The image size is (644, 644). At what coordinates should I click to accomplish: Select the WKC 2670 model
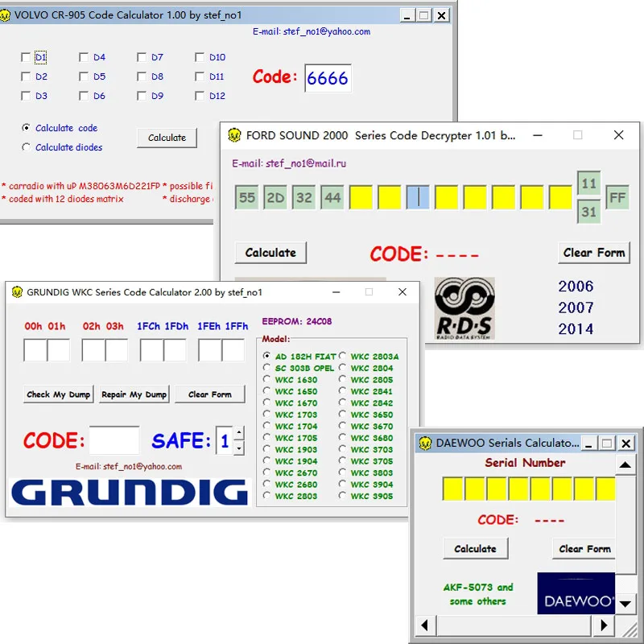pos(267,472)
